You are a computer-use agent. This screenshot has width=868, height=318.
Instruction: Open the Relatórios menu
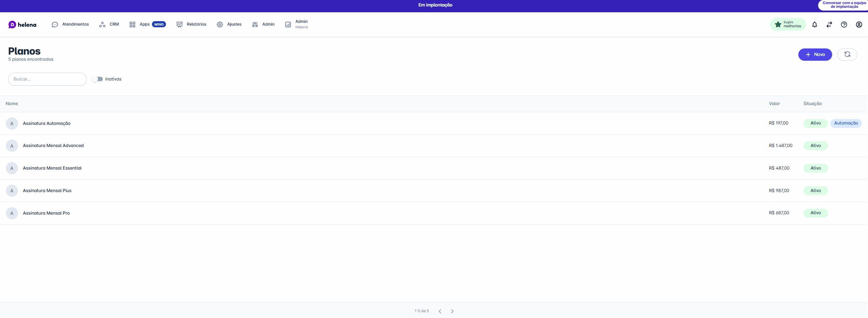[192, 24]
